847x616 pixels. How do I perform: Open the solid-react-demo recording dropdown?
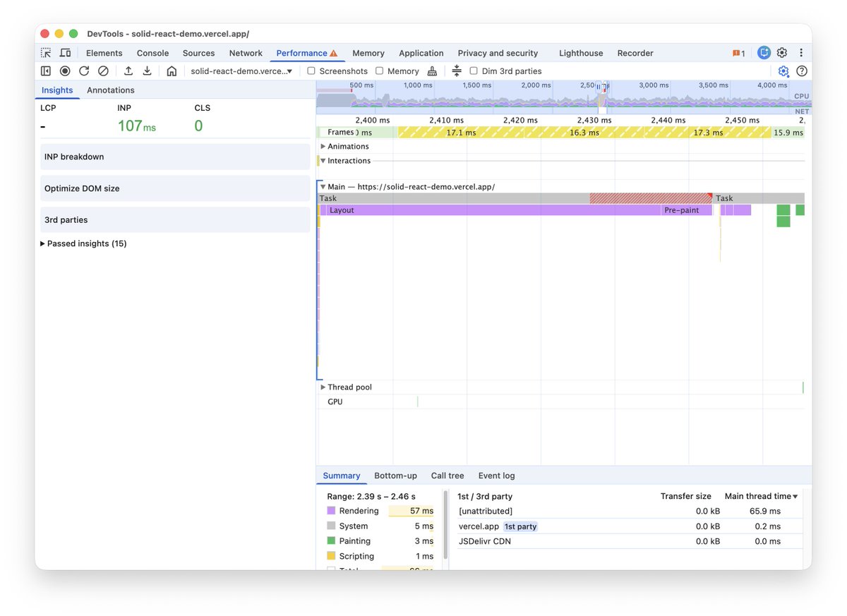241,71
